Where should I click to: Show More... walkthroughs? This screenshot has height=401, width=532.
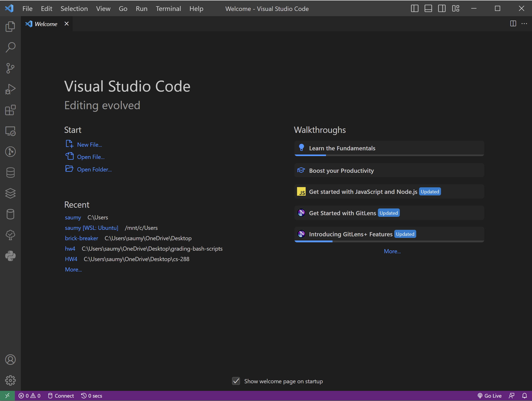pos(392,251)
